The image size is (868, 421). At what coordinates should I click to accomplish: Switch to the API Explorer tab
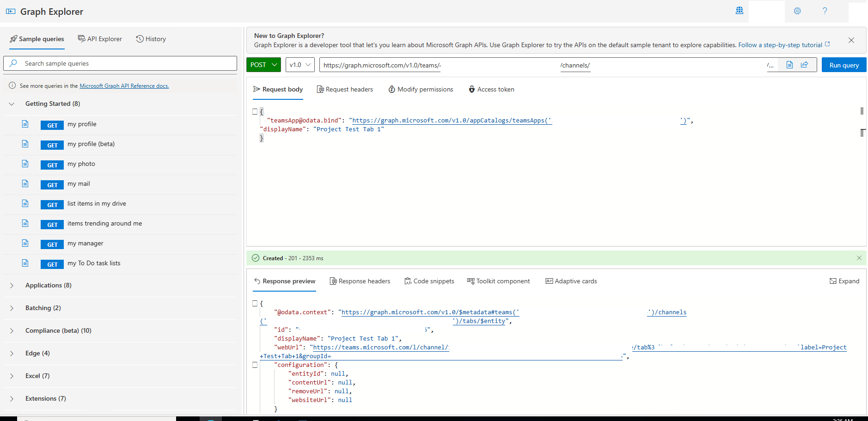tap(100, 39)
